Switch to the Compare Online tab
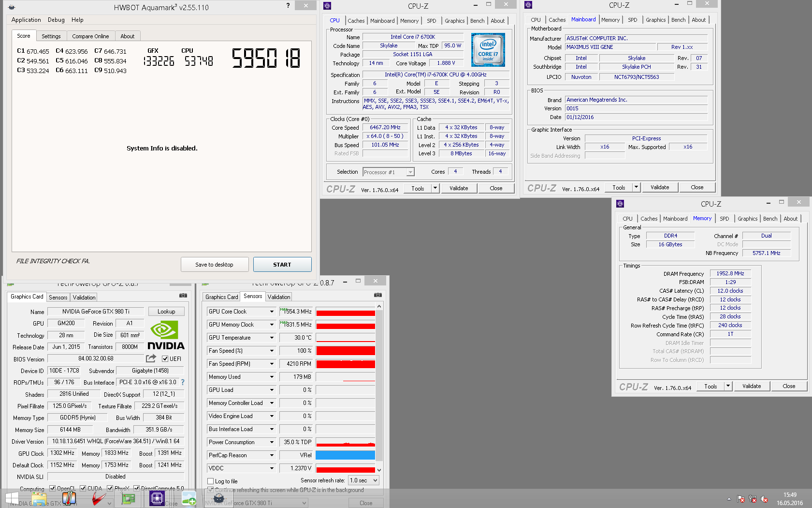The height and width of the screenshot is (508, 812). pos(90,36)
